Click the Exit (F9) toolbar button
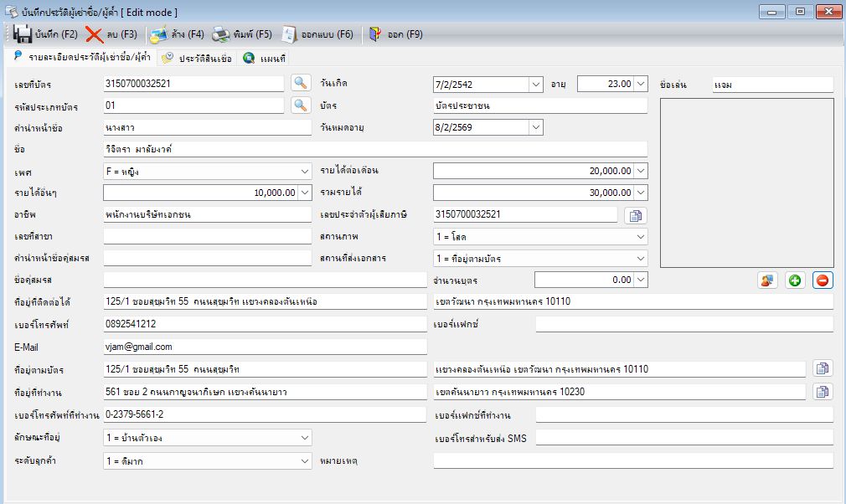 point(395,34)
